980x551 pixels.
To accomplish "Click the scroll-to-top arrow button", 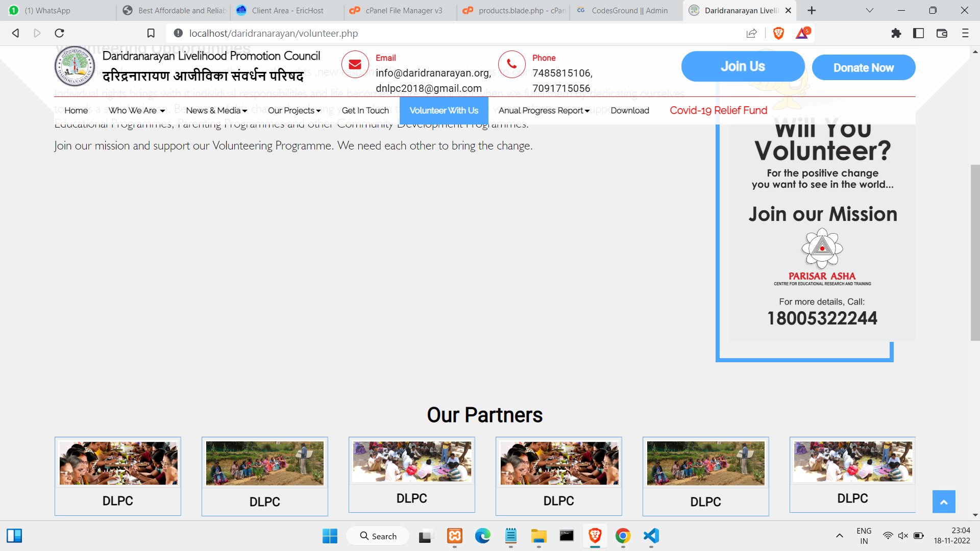I will click(944, 502).
